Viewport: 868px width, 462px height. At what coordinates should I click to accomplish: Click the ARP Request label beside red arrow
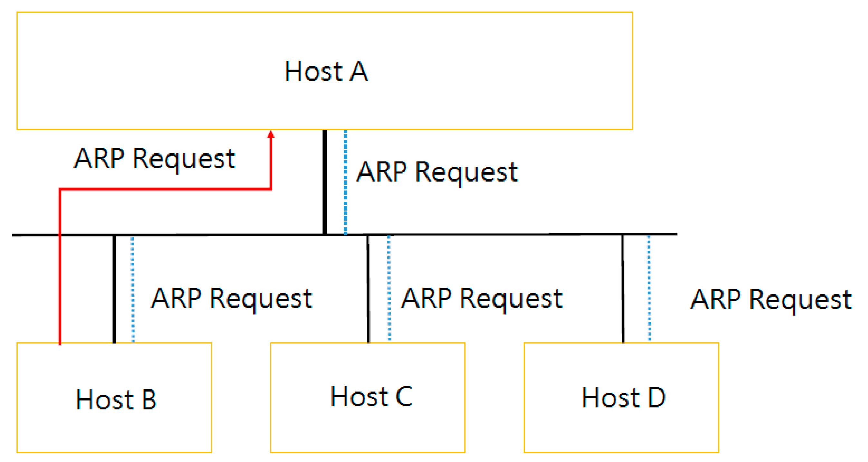tap(154, 159)
